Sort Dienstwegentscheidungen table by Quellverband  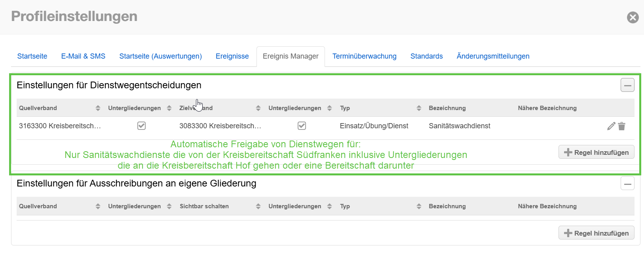98,108
